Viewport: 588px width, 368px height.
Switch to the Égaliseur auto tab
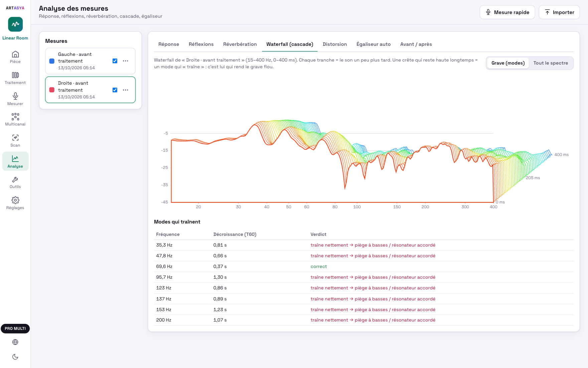click(x=374, y=44)
